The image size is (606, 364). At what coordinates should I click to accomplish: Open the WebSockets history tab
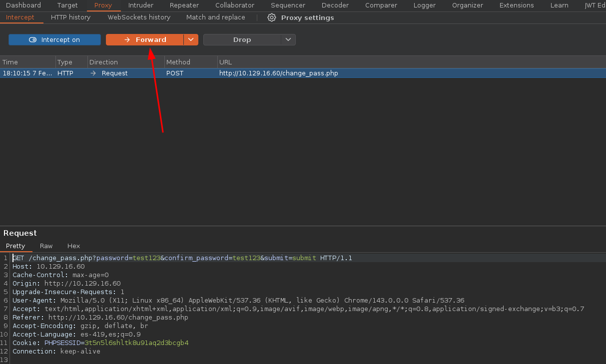(139, 17)
